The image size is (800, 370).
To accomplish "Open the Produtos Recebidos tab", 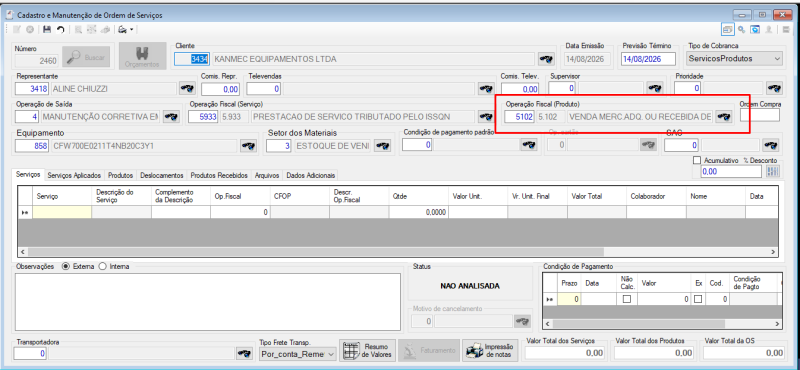I will [219, 175].
